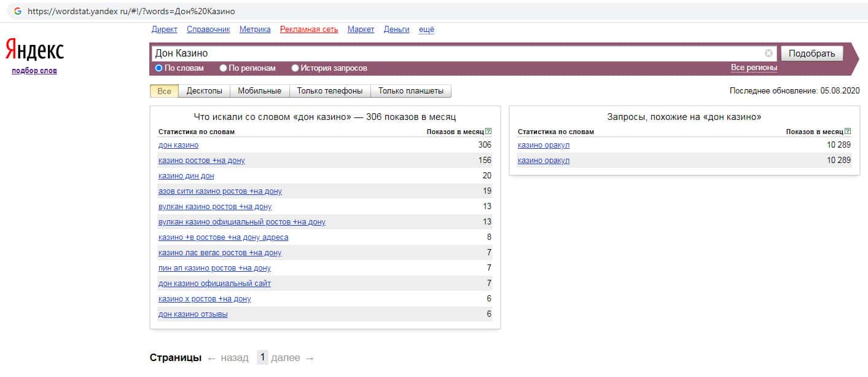Viewport: 868px width, 377px height.
Task: Switch to the 'Десктопы' tab
Action: click(204, 91)
